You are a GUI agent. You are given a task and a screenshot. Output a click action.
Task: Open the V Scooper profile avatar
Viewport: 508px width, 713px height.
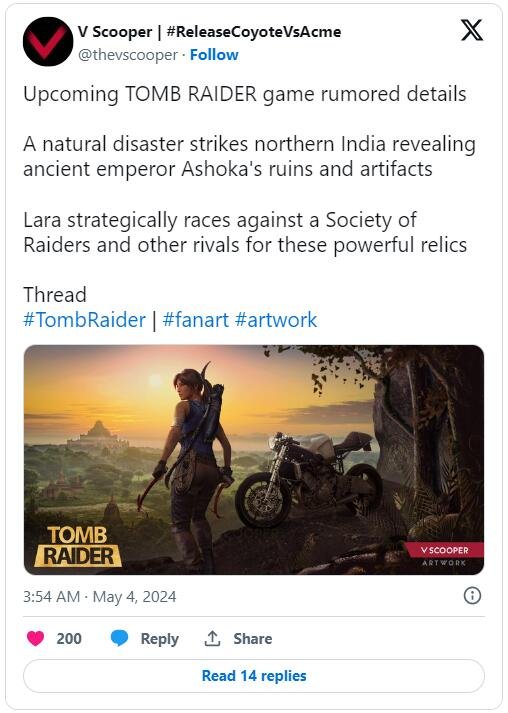coord(48,42)
